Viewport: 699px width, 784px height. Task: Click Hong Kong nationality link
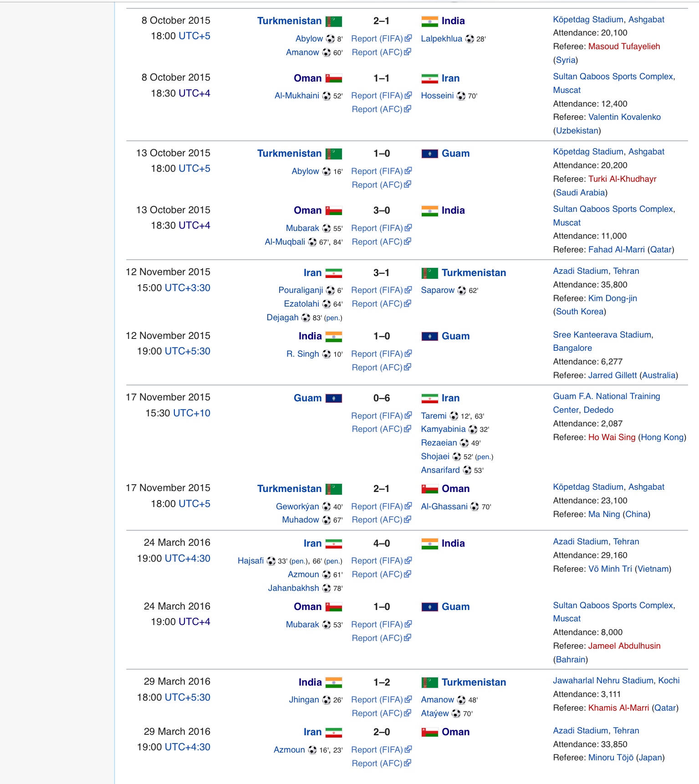(662, 437)
